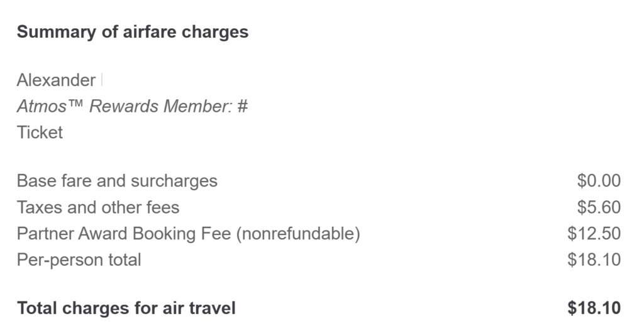Select the "Per-person total" label

[79, 259]
